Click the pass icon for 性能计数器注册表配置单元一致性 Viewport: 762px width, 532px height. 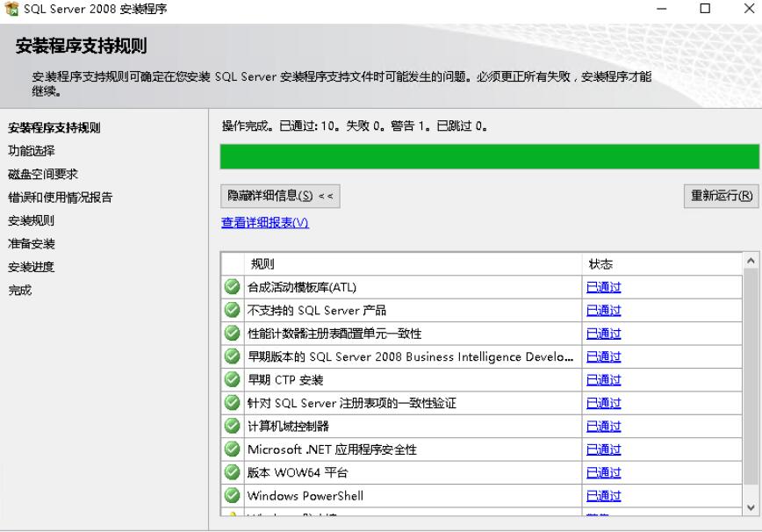point(233,334)
